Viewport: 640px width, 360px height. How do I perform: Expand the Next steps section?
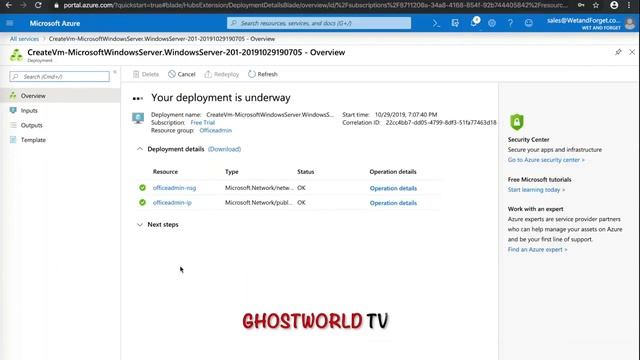pyautogui.click(x=140, y=224)
